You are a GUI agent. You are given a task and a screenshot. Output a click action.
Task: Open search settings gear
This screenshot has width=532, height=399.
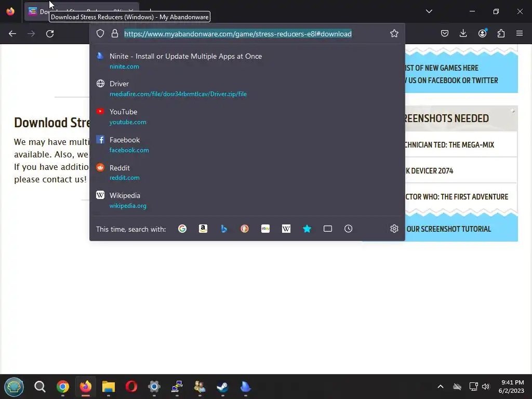tap(394, 229)
